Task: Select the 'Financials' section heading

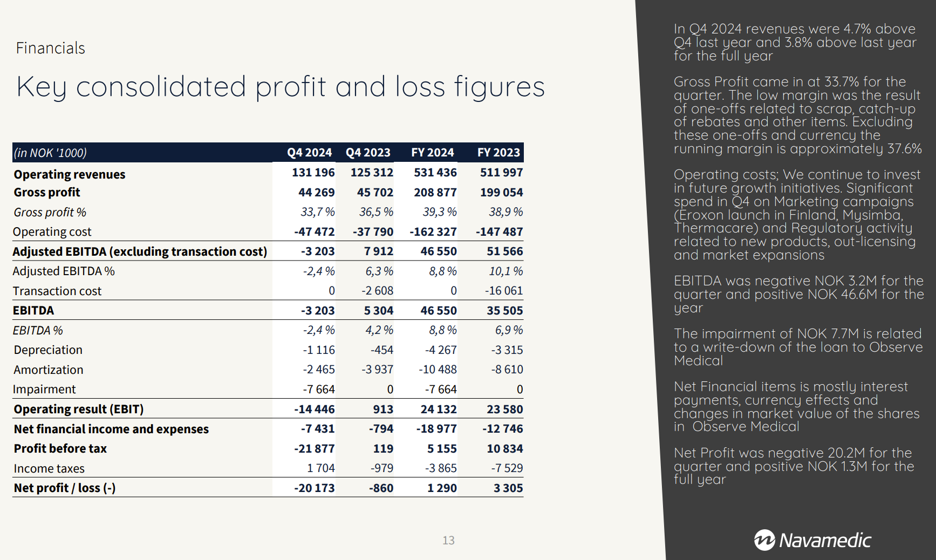Action: tap(50, 48)
